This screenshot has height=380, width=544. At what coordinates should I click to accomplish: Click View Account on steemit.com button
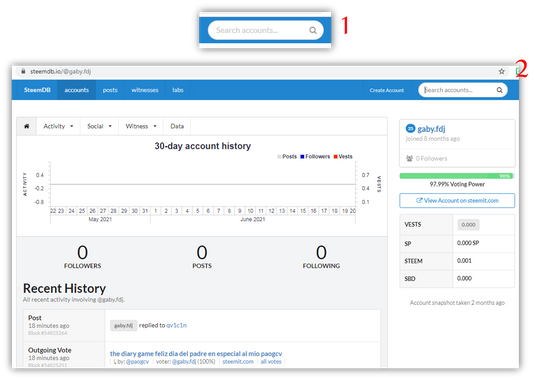tap(457, 201)
